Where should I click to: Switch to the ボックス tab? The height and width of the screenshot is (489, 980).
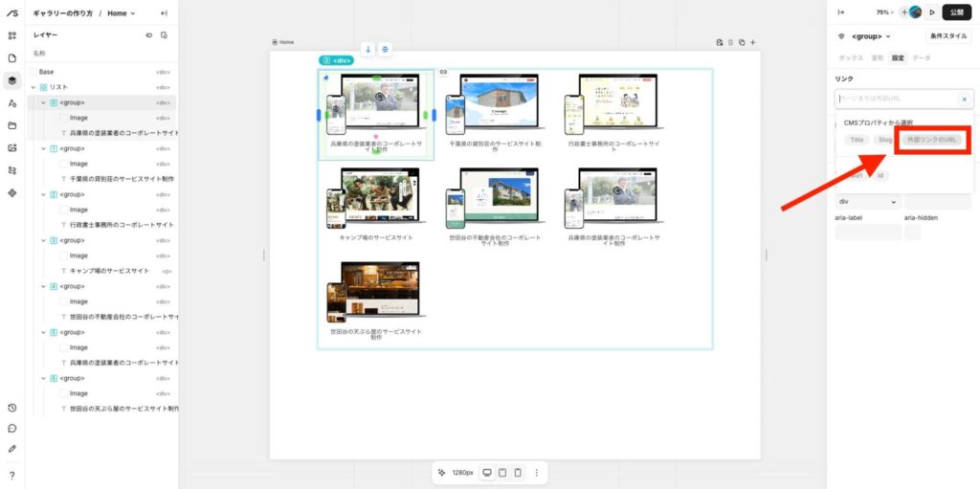tap(851, 58)
